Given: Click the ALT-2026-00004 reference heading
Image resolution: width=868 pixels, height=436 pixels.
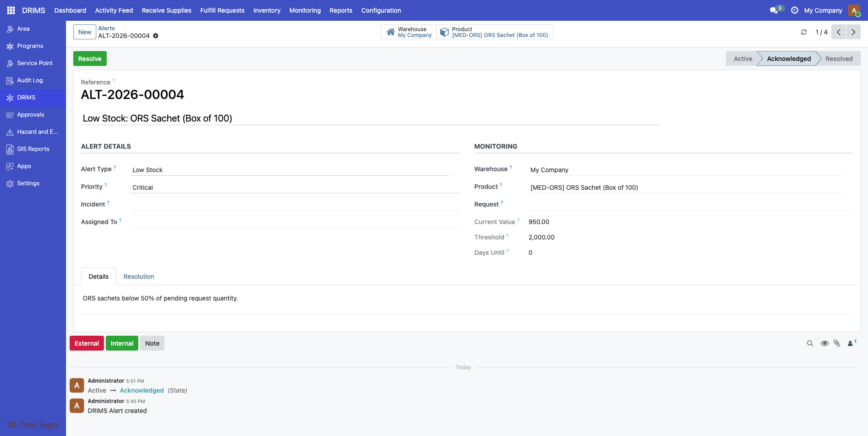Looking at the screenshot, I should pos(132,94).
